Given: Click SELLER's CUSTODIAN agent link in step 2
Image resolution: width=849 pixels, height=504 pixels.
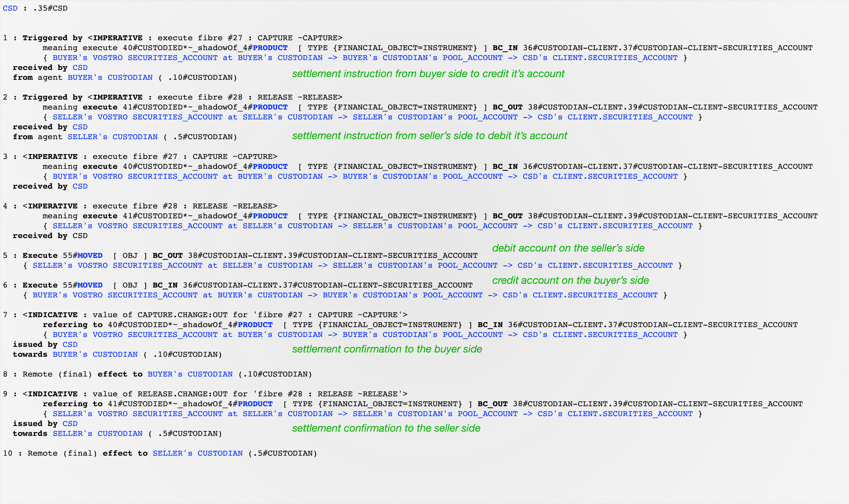Looking at the screenshot, I should (112, 137).
